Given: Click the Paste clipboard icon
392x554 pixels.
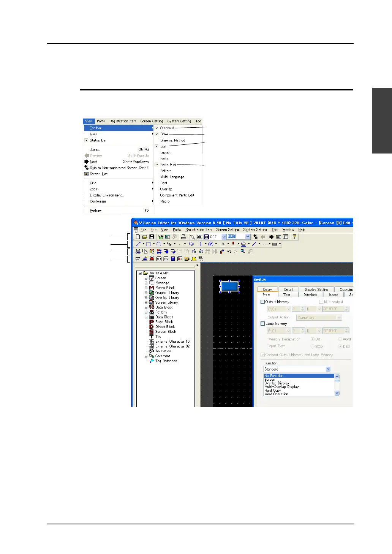Looking at the screenshot, I should click(152, 252).
